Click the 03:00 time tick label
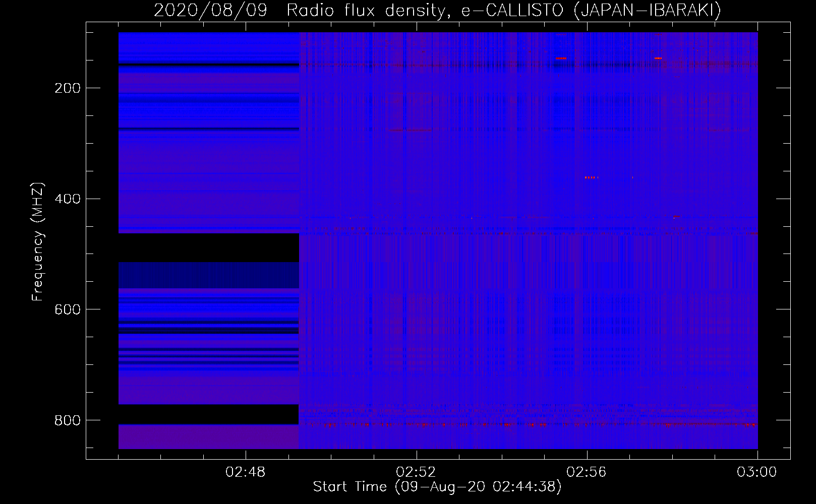The height and width of the screenshot is (504, 816). 757,472
